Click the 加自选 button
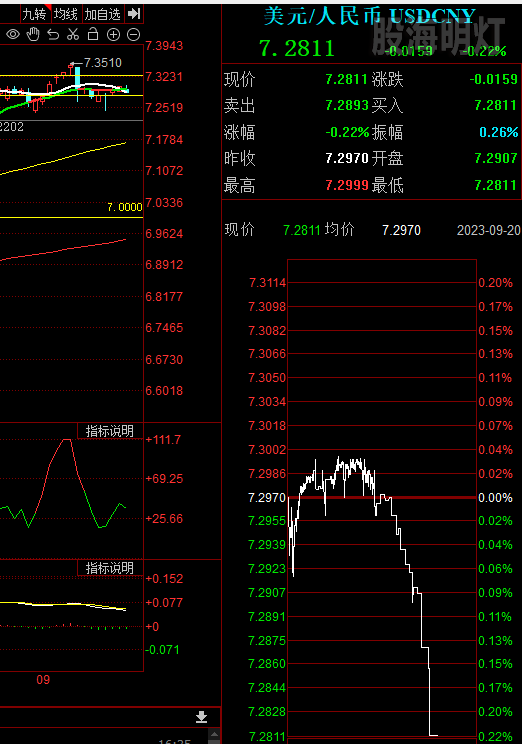522x744 pixels. pos(103,14)
